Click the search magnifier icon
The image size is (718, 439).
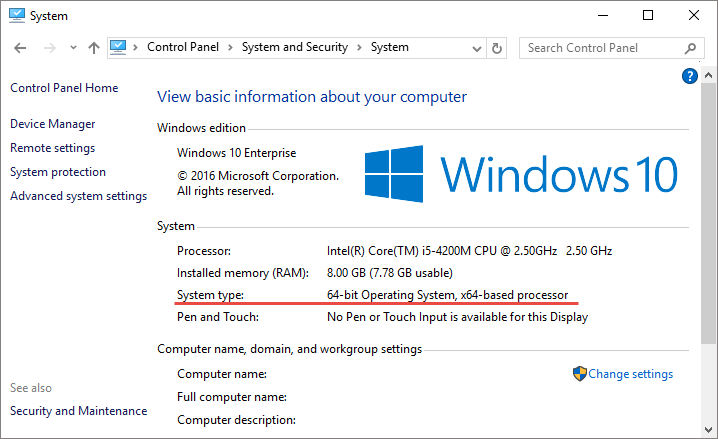coord(691,48)
